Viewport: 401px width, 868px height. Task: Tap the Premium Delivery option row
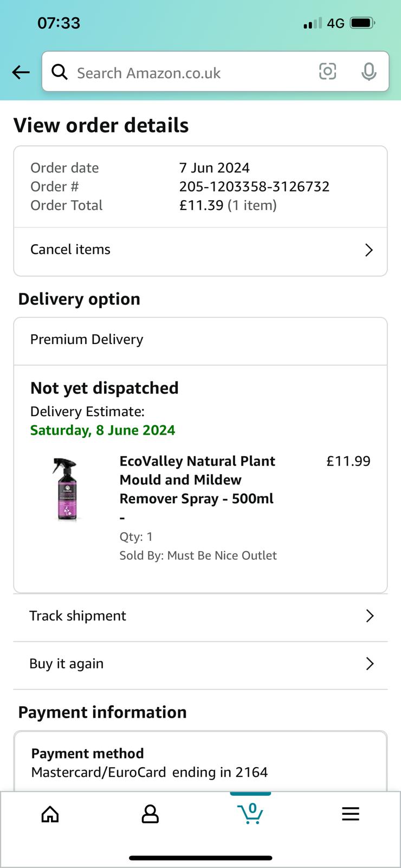200,341
